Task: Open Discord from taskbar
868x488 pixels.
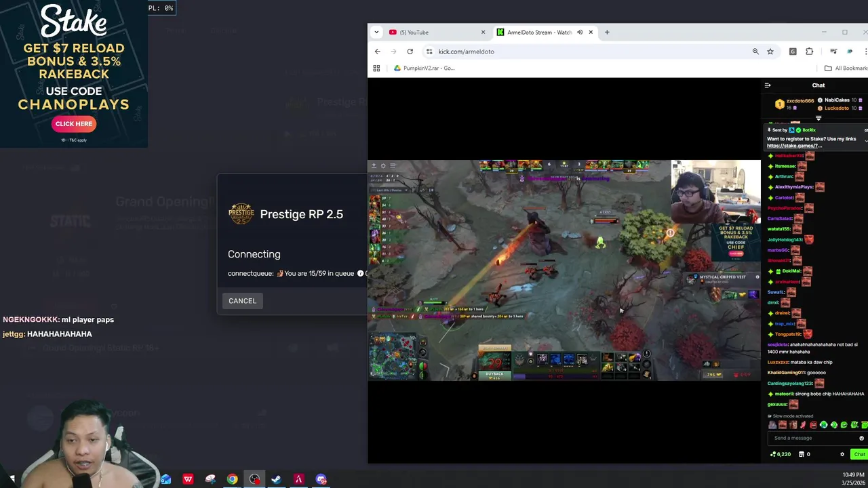Action: [321, 479]
